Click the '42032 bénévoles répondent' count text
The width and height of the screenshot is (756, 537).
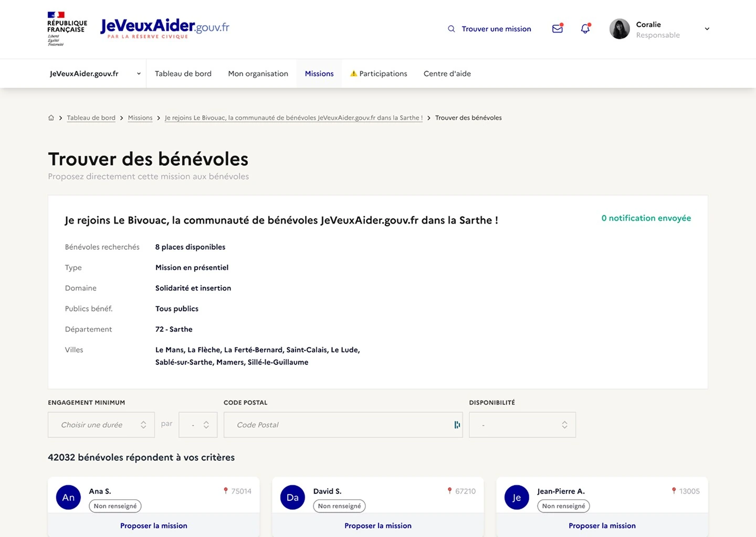(141, 457)
